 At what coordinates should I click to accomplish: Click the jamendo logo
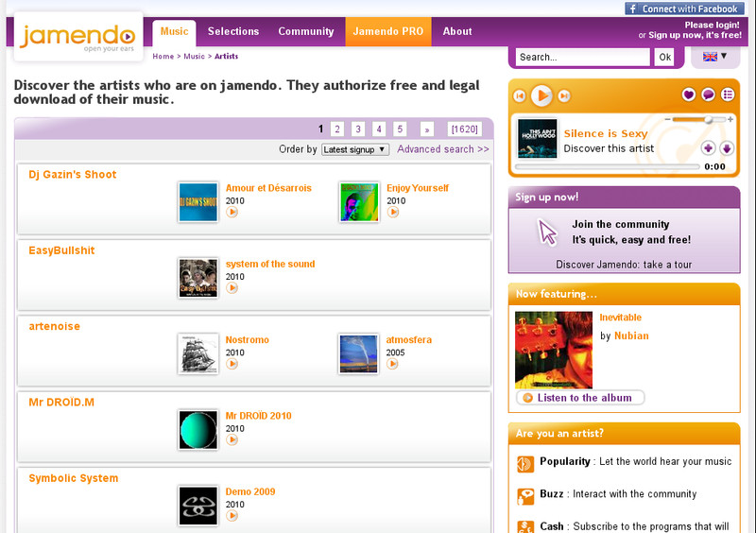[78, 37]
